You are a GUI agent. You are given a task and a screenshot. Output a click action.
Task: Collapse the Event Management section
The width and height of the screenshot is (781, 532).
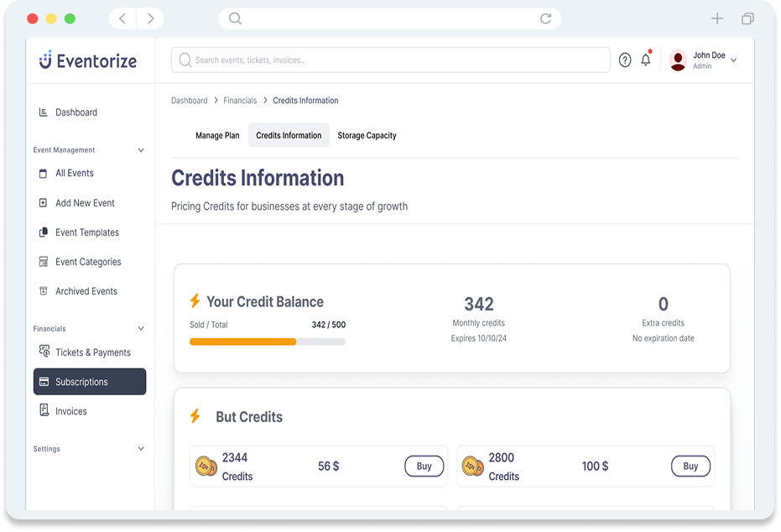pos(141,150)
